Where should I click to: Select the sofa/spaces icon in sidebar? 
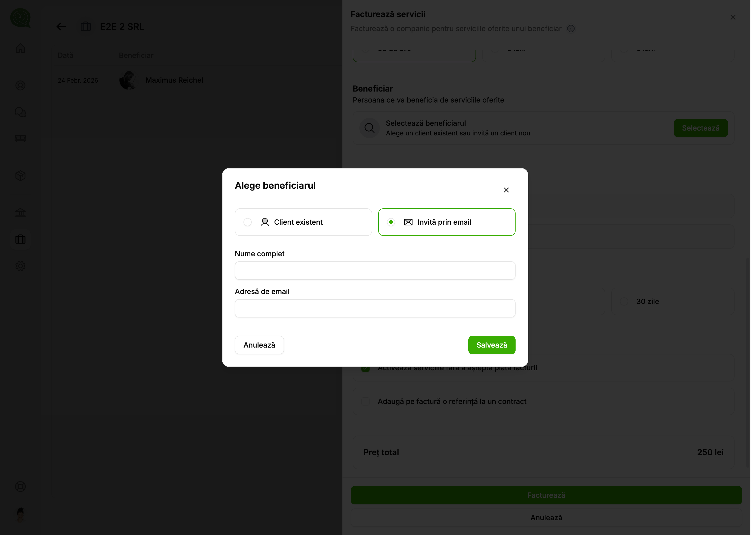pyautogui.click(x=20, y=138)
